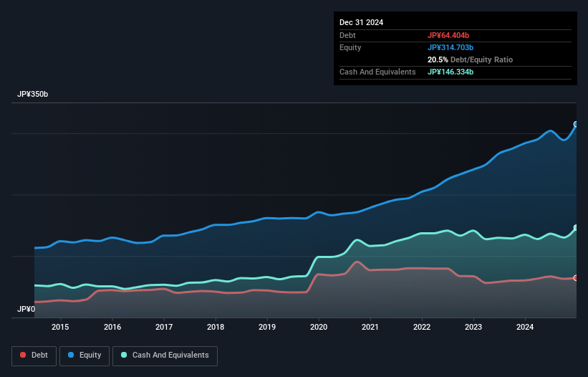Select the 2018 x-axis label

pyautogui.click(x=216, y=327)
